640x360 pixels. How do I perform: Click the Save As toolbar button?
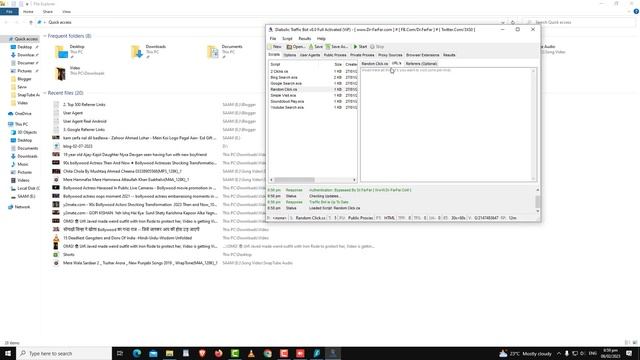[x=337, y=47]
